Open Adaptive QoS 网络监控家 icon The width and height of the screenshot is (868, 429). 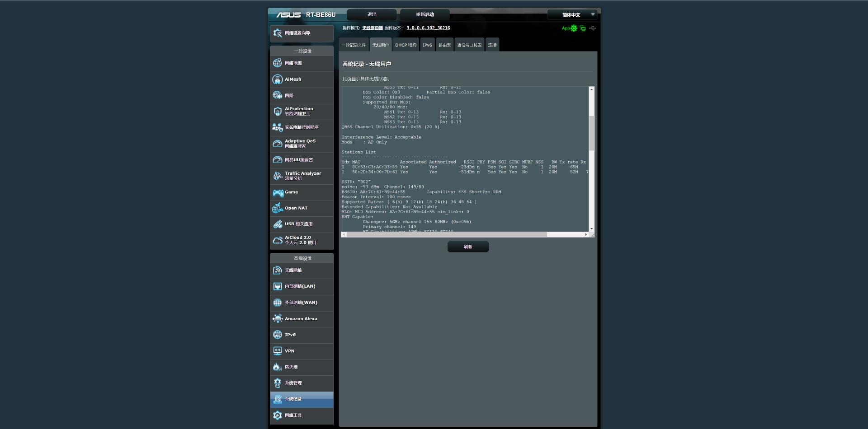[278, 144]
